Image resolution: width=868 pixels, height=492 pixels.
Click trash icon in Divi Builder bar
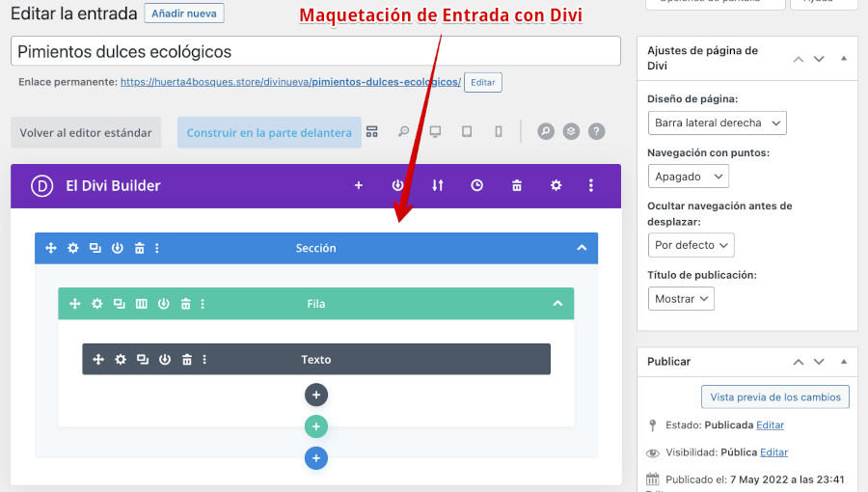517,185
